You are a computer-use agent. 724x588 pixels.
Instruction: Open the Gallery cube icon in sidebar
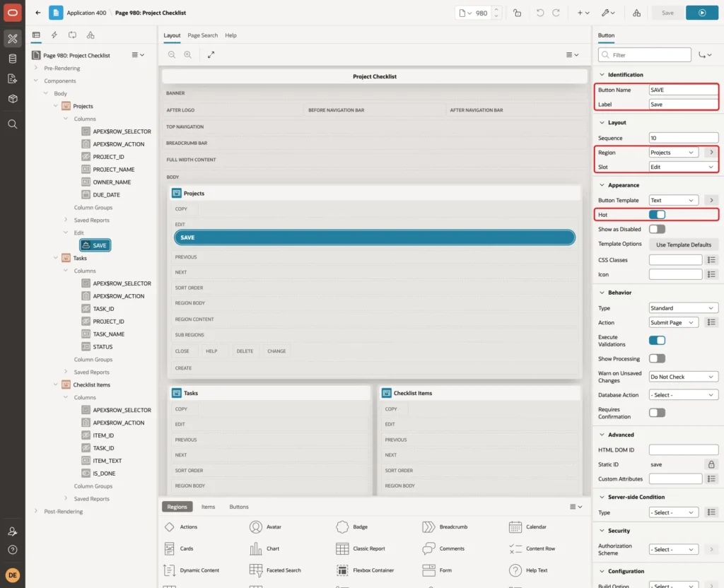[13, 98]
